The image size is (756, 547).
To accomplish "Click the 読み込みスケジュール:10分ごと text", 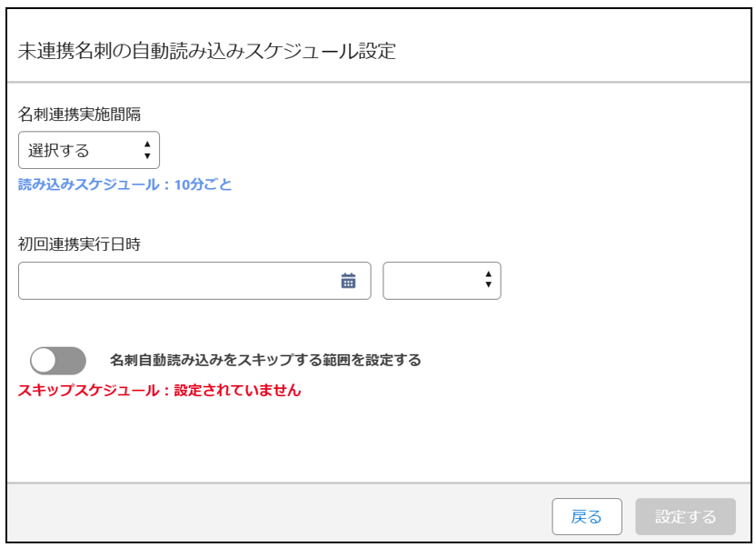I will 124,184.
